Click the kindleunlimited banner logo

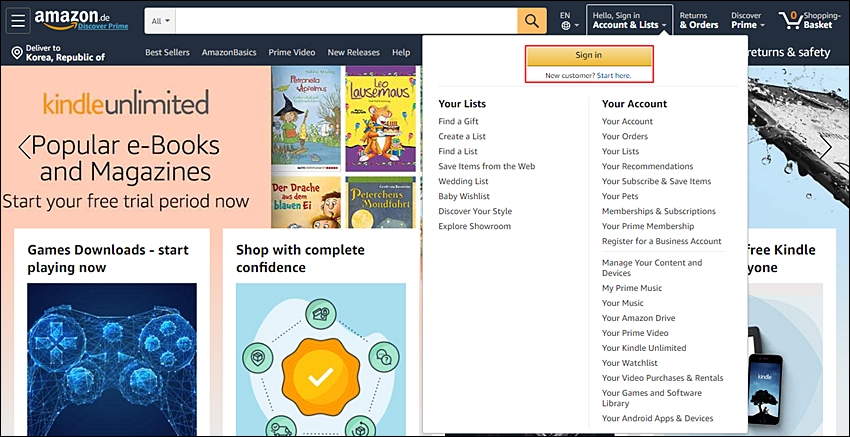click(126, 104)
